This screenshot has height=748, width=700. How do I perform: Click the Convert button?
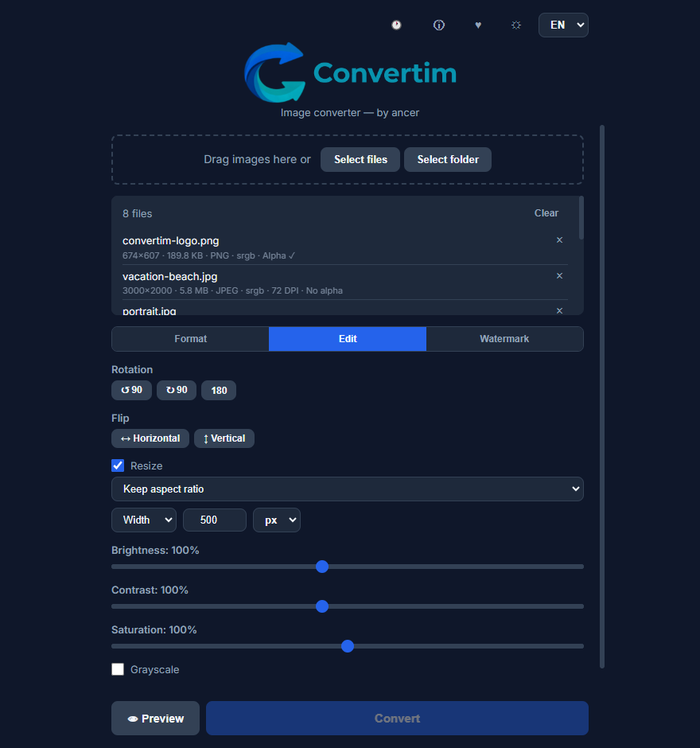tap(397, 718)
